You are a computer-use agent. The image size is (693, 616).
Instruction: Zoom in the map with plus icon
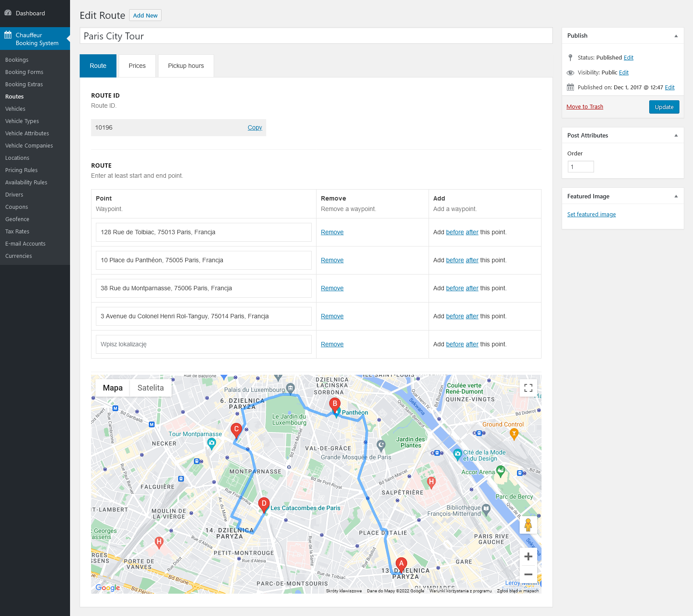(x=528, y=556)
